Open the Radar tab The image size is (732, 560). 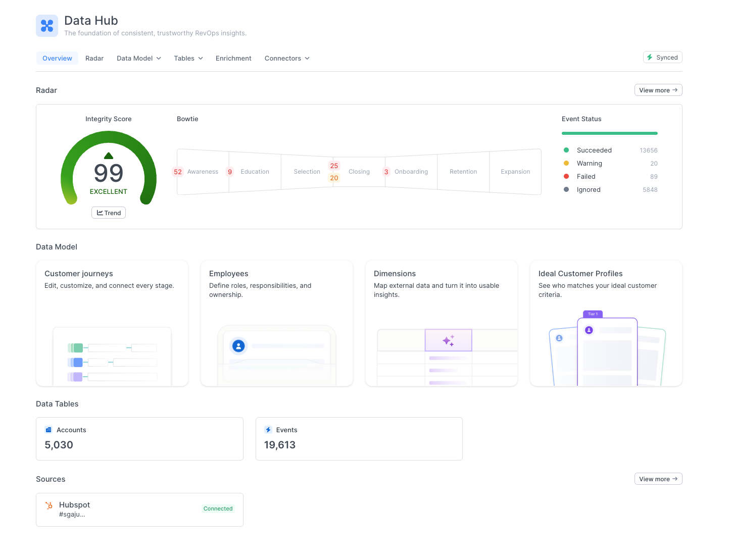point(94,58)
